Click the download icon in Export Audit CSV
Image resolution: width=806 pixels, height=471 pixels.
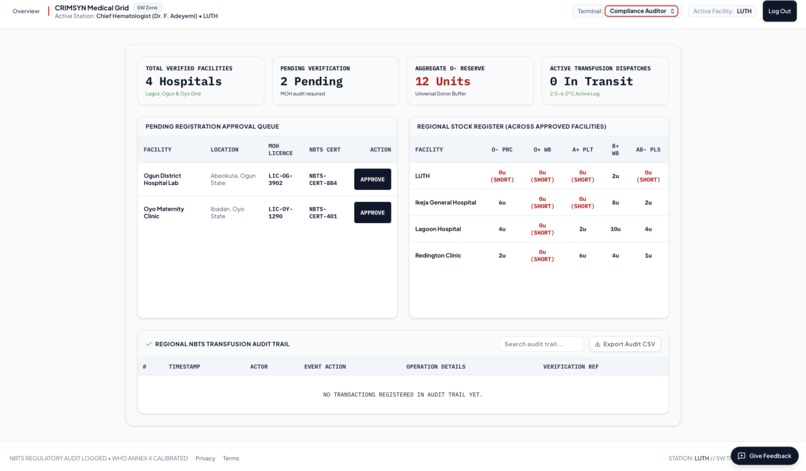[597, 345]
